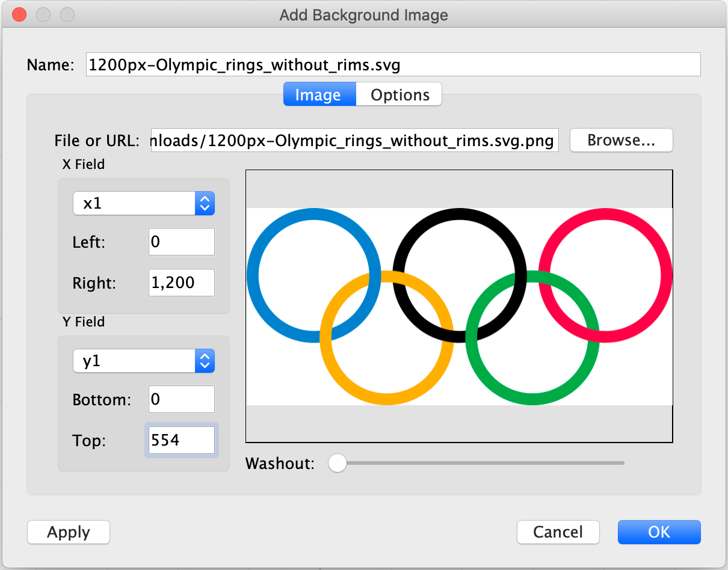Viewport: 728px width, 570px height.
Task: Click the 'File or URL:' label
Action: 97,141
